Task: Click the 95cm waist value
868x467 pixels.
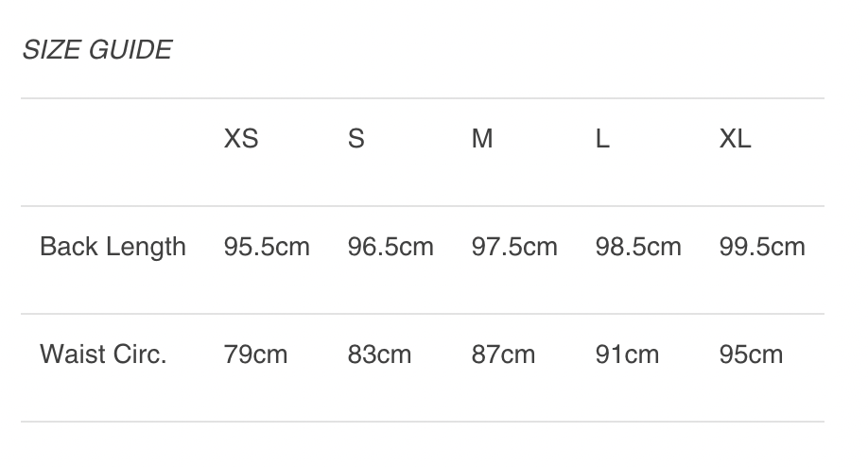Action: (x=751, y=355)
